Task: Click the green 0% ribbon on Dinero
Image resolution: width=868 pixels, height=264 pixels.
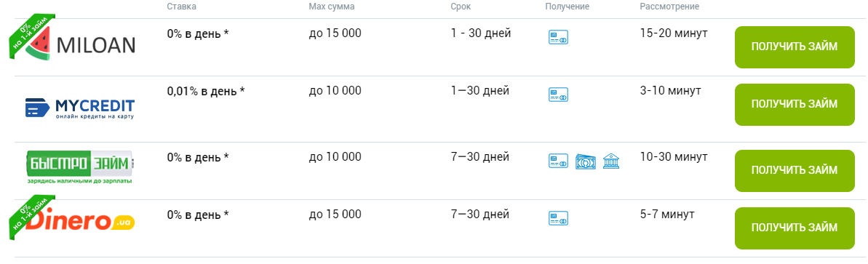Action: pyautogui.click(x=32, y=217)
